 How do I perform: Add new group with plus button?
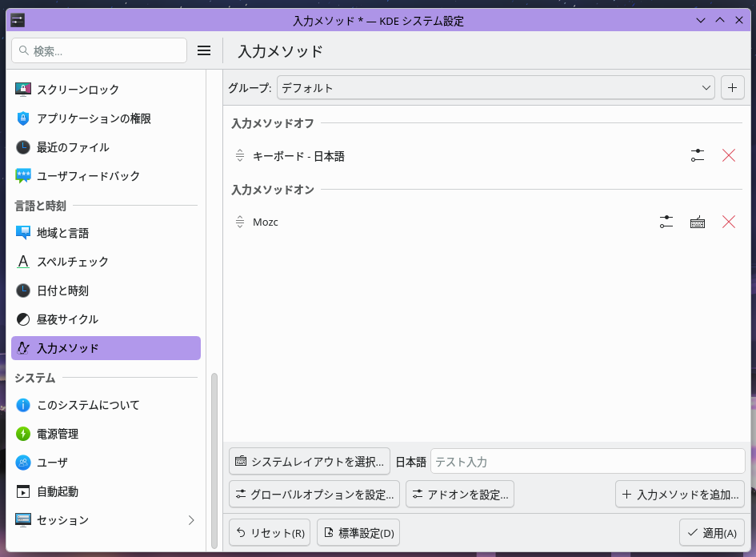[732, 87]
